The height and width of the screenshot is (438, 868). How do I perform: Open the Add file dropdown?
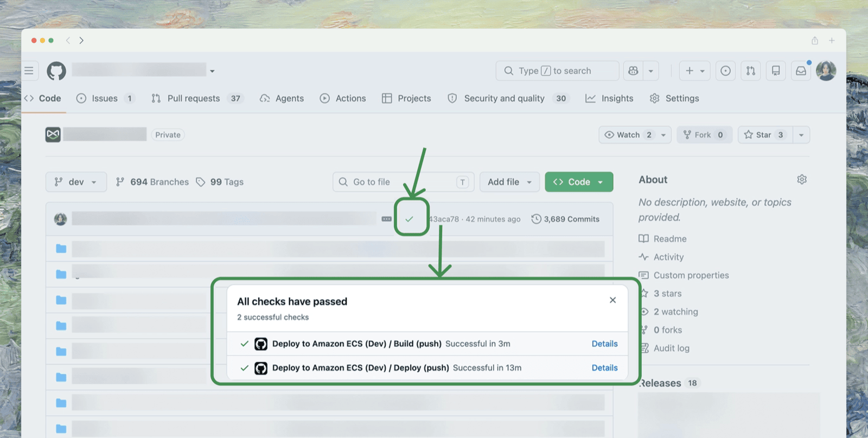[x=509, y=182]
